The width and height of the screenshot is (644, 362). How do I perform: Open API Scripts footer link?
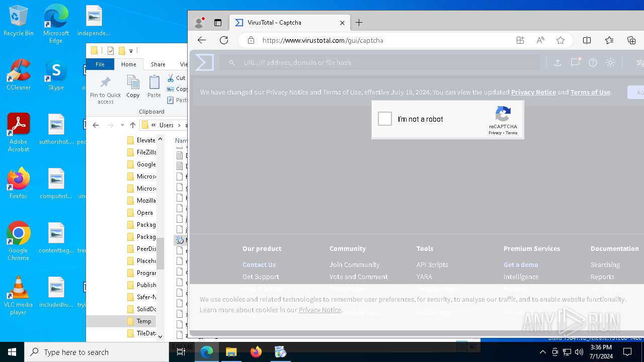click(x=432, y=264)
